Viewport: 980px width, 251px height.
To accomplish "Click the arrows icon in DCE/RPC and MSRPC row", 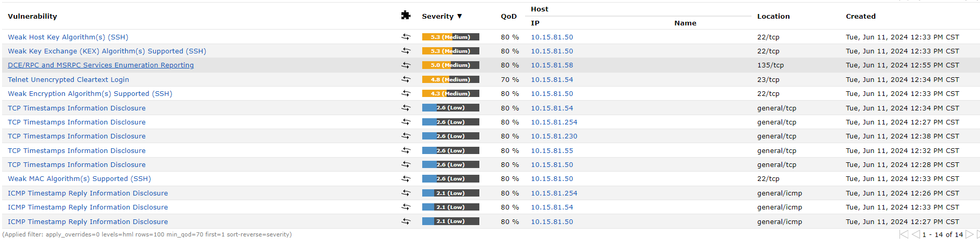I will click(x=406, y=65).
